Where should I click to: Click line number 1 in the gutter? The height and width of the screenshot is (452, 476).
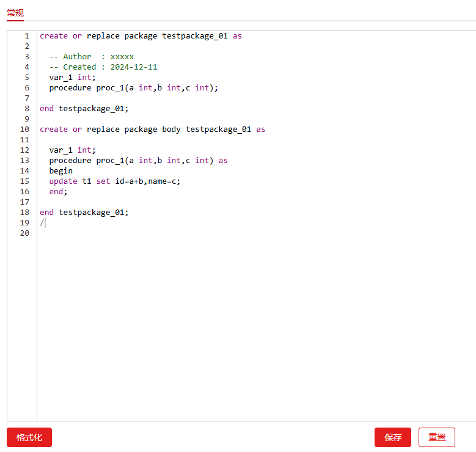26,36
